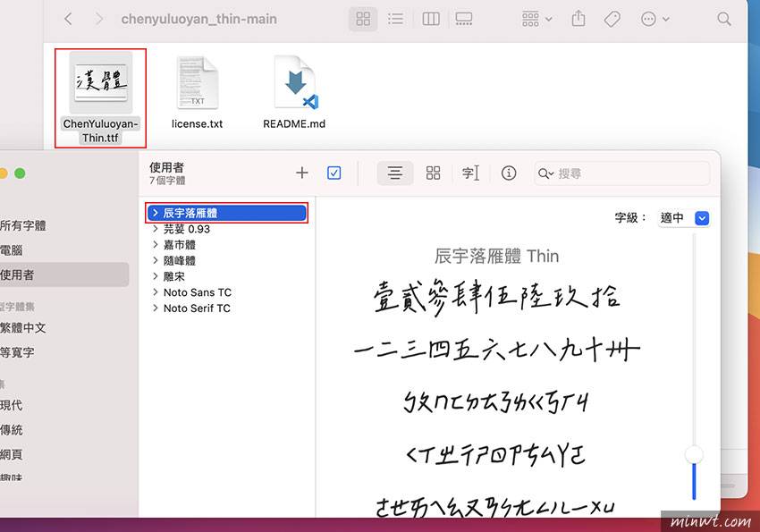
Task: Click Finder share icon
Action: point(578,19)
